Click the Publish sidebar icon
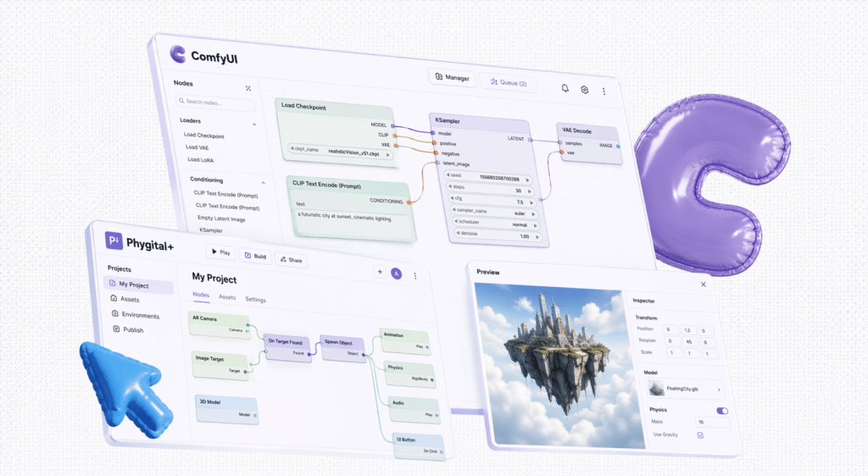This screenshot has width=868, height=476. point(116,329)
